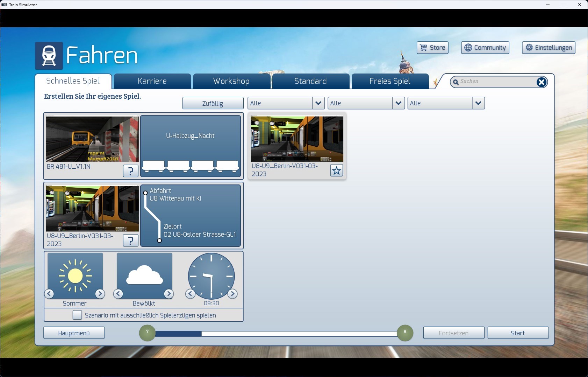Viewport: 588px width, 377px height.
Task: Switch to previous weather with left arrow
Action: tap(118, 294)
